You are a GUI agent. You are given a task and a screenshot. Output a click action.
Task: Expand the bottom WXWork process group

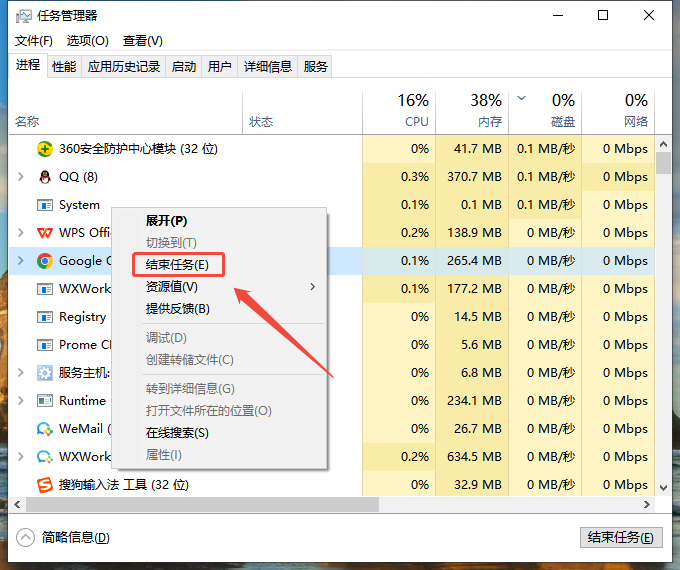click(20, 456)
